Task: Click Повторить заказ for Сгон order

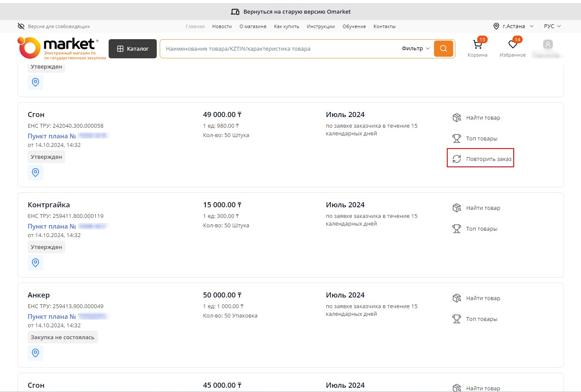Action: pos(481,159)
